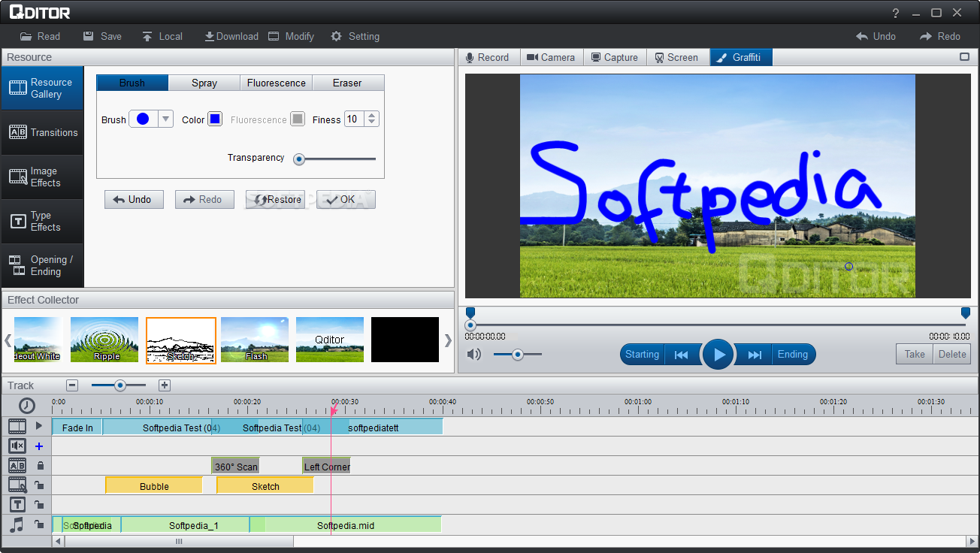Open Opening / Ending sidebar section
Viewport: 980px width, 553px height.
[42, 265]
